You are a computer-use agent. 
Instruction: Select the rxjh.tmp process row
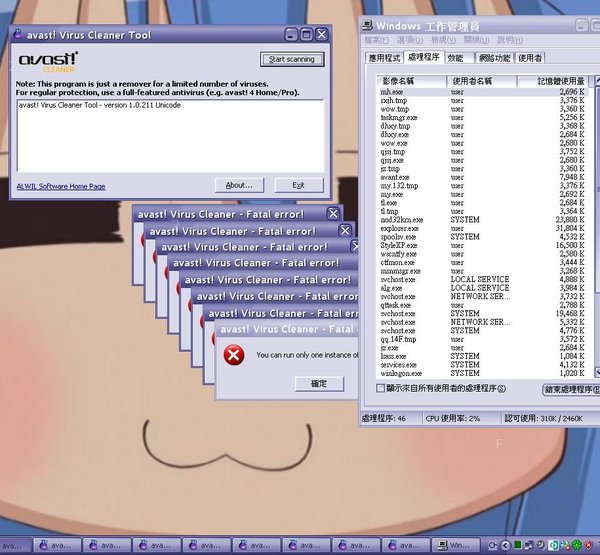click(484, 100)
